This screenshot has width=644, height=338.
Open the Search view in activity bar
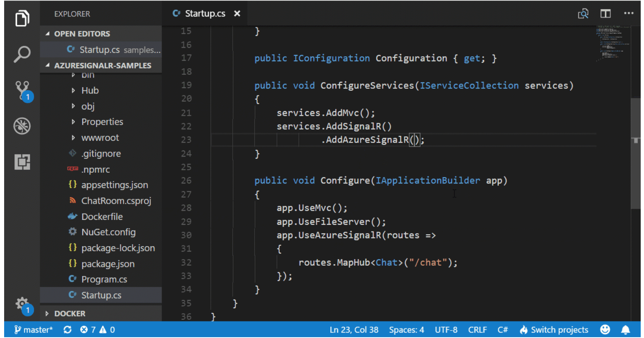click(x=22, y=54)
